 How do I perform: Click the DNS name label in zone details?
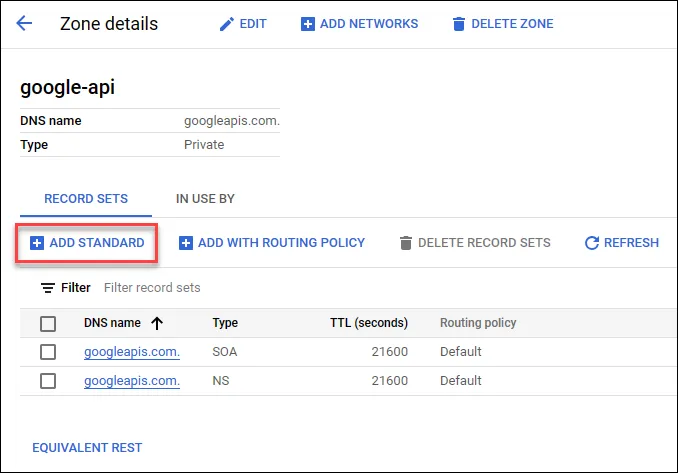(51, 121)
